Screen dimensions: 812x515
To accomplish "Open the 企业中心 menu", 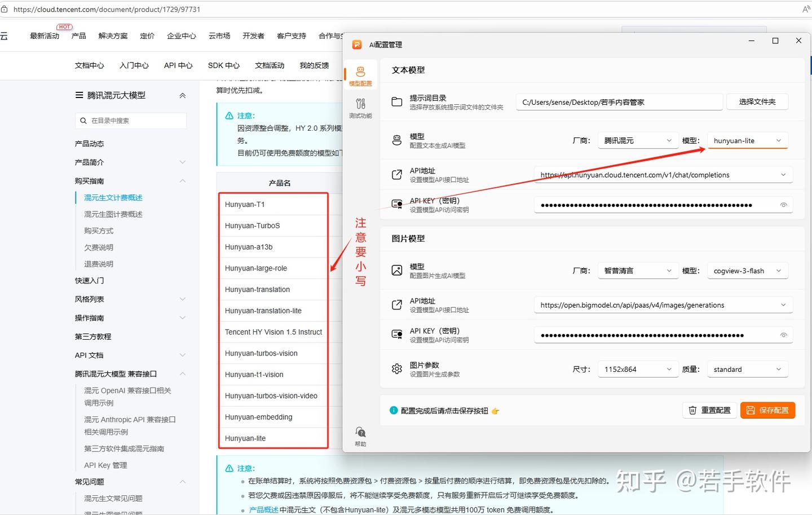I will coord(182,35).
